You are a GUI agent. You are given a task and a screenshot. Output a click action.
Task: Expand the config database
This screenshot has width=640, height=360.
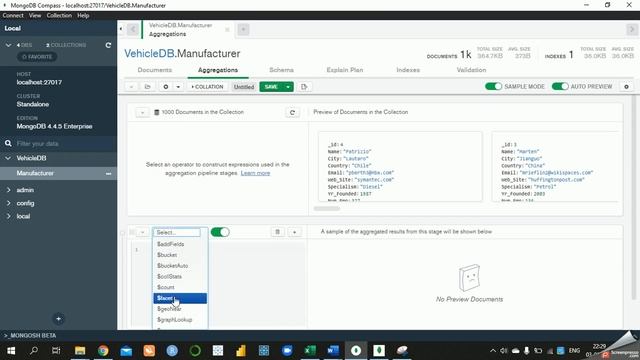(8, 203)
